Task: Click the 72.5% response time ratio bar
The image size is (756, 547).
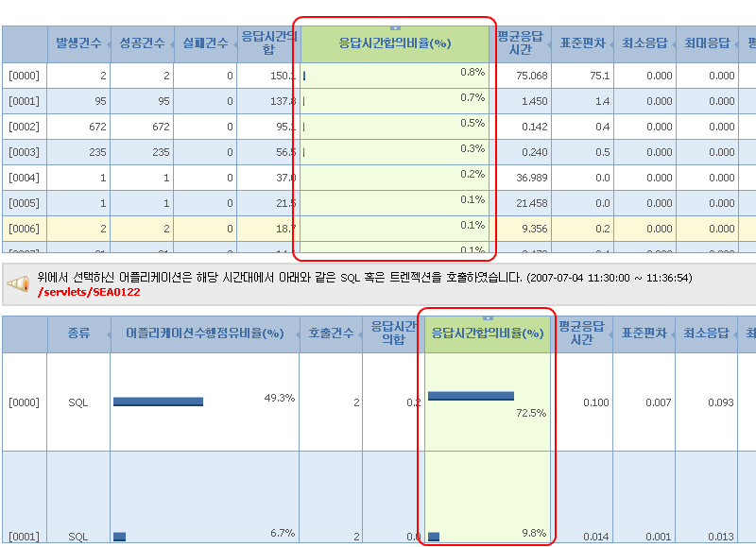Action: point(471,396)
